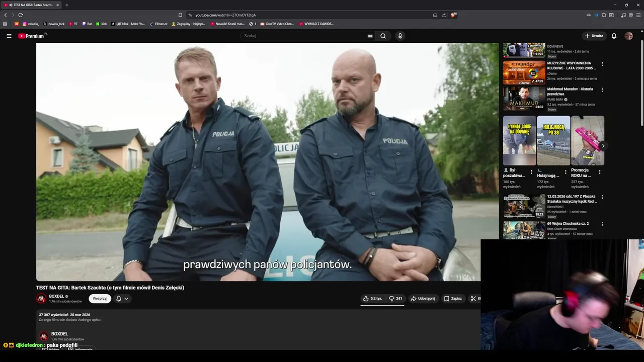Viewport: 644px width, 362px height.
Task: Click the video title TEST NA GITA
Action: tap(110, 288)
